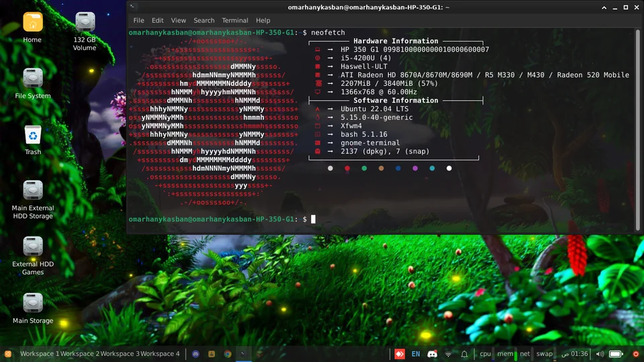Image resolution: width=644 pixels, height=362 pixels.
Task: Open External HDD Games drive icon
Action: click(32, 246)
